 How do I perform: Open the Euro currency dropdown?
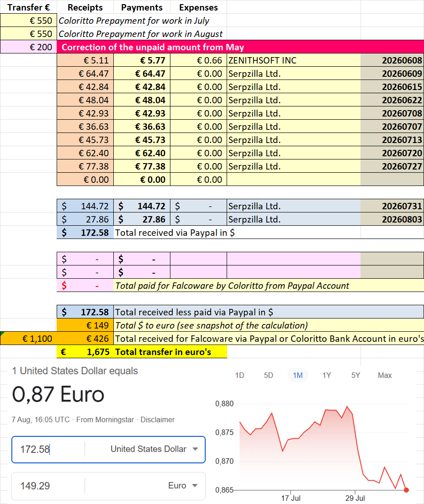coord(183,485)
